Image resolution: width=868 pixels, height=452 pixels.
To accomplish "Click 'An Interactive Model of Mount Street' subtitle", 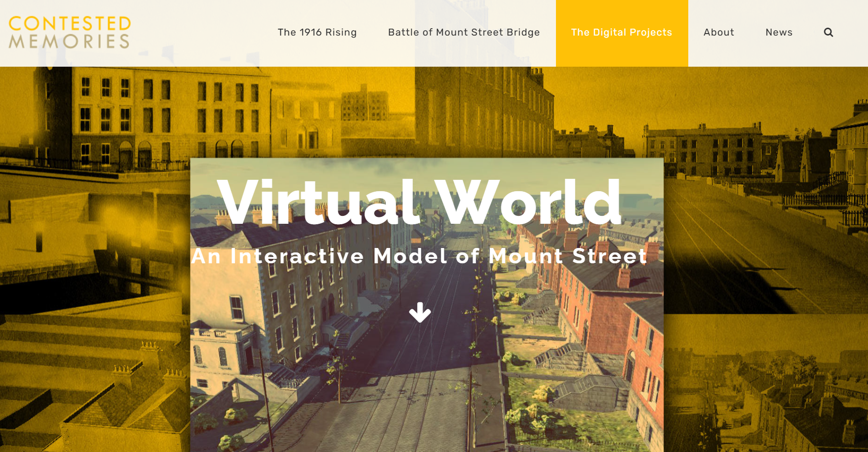I will click(x=419, y=256).
